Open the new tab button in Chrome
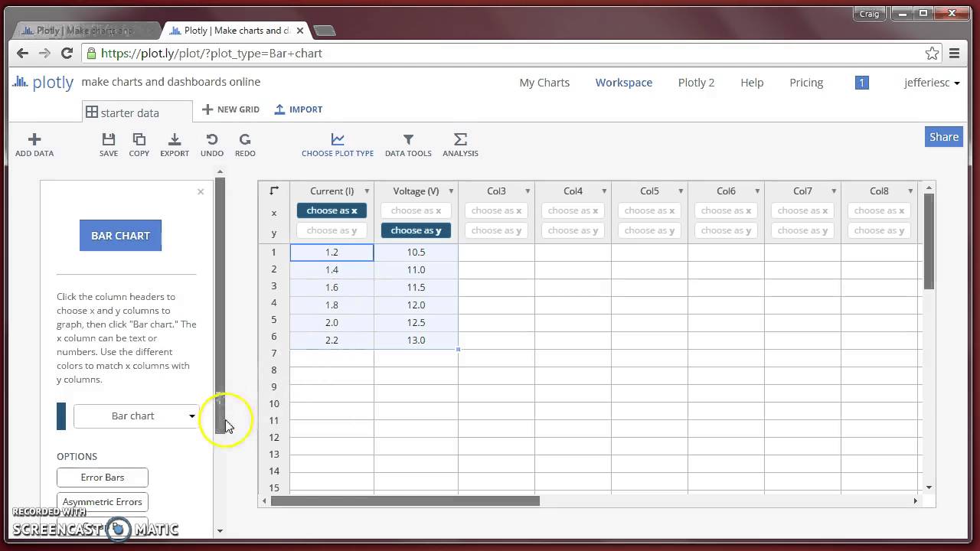The height and width of the screenshot is (551, 980). [x=325, y=31]
